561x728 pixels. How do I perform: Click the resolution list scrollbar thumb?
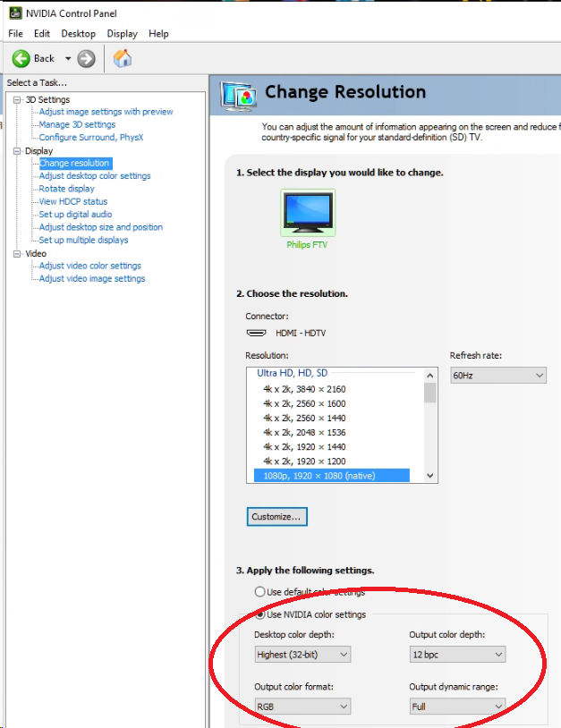tap(430, 393)
